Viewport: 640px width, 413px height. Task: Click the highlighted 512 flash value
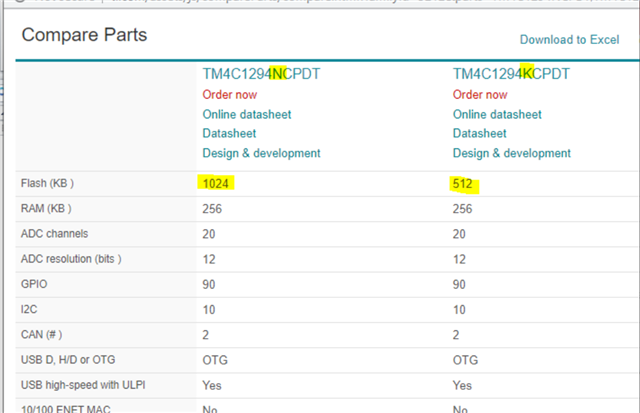[x=462, y=184]
